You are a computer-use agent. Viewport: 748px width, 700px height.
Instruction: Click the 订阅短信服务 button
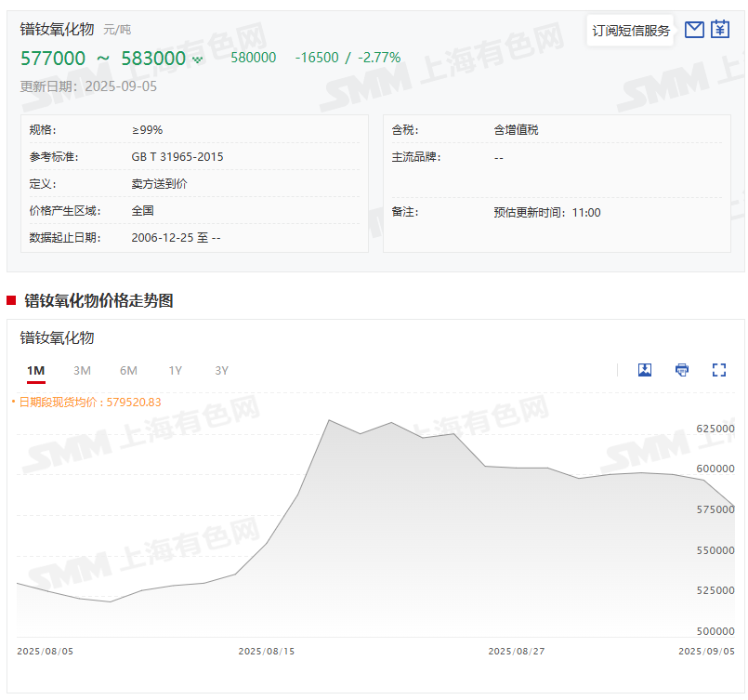click(631, 31)
